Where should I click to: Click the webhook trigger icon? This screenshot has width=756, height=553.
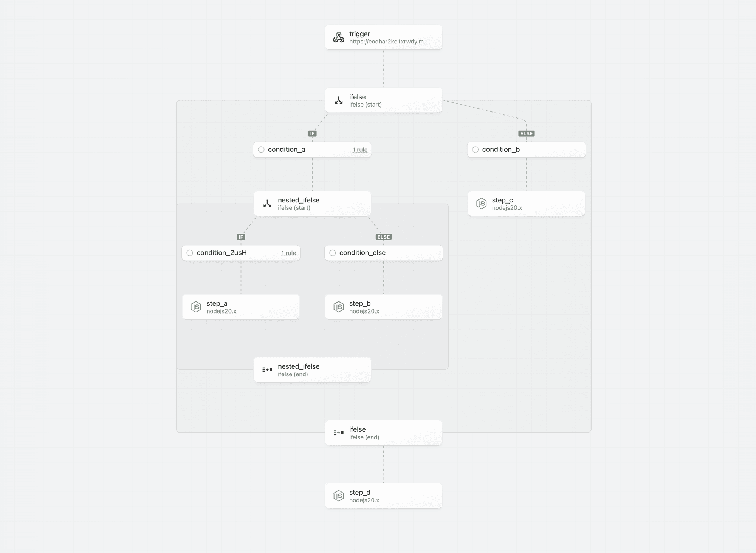point(338,37)
